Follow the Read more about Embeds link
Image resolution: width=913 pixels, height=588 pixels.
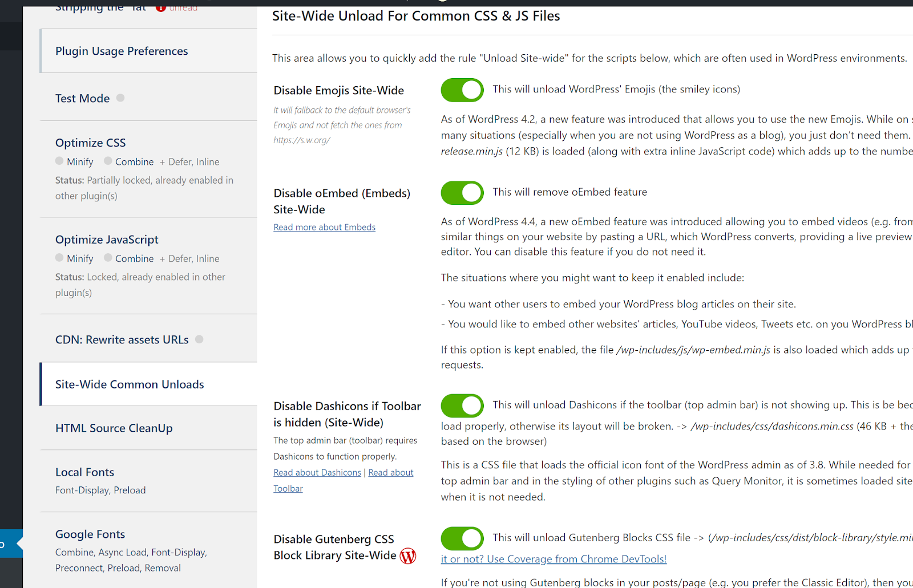click(324, 227)
